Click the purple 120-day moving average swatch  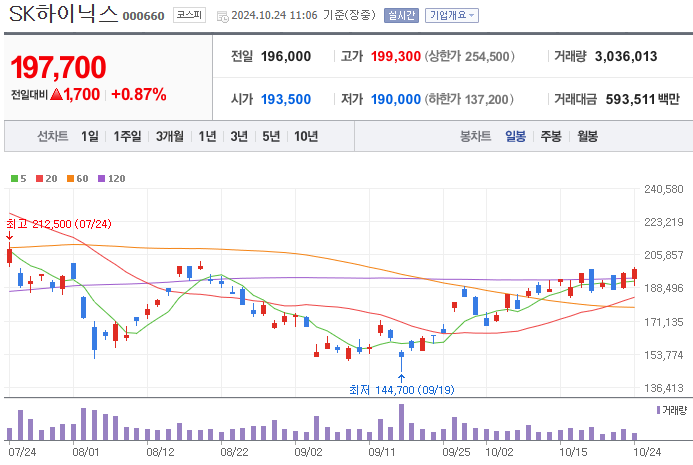(102, 179)
